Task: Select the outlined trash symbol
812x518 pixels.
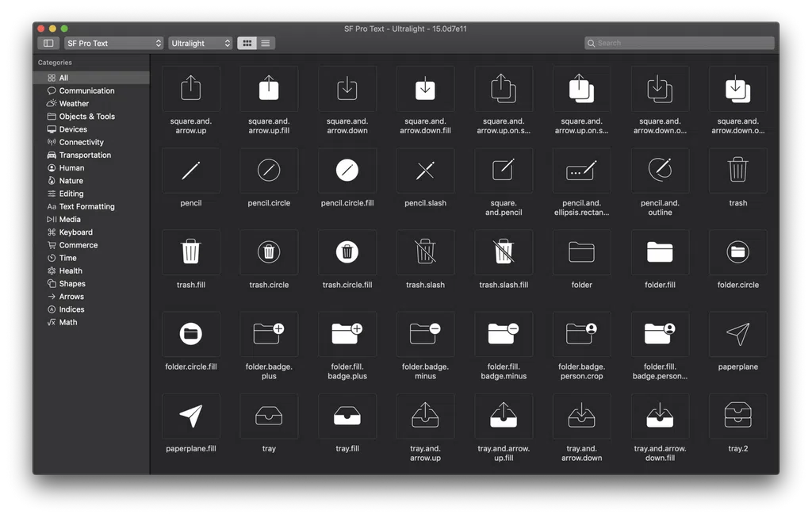Action: (x=738, y=171)
